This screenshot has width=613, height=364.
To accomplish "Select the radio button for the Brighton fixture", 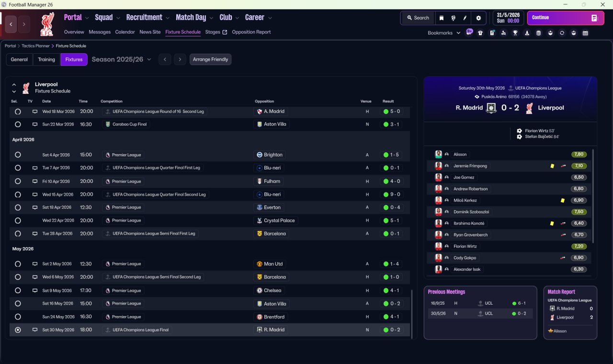I will [x=18, y=155].
